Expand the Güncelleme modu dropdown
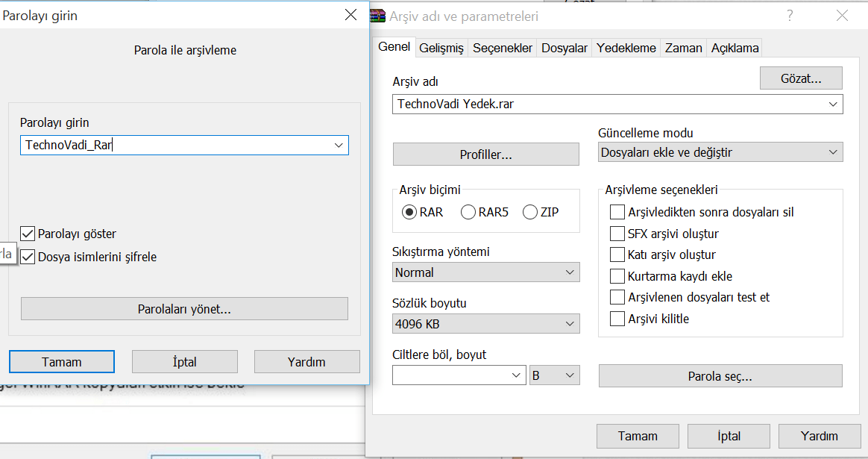Viewport: 868px width, 459px height. [720, 152]
